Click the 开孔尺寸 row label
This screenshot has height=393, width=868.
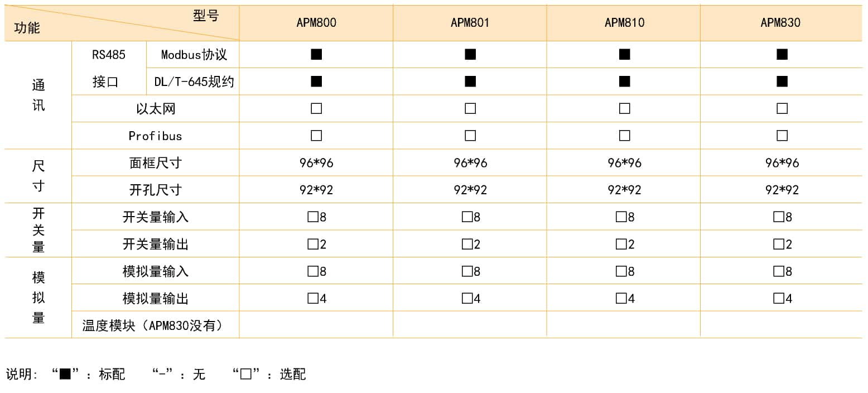click(x=156, y=190)
